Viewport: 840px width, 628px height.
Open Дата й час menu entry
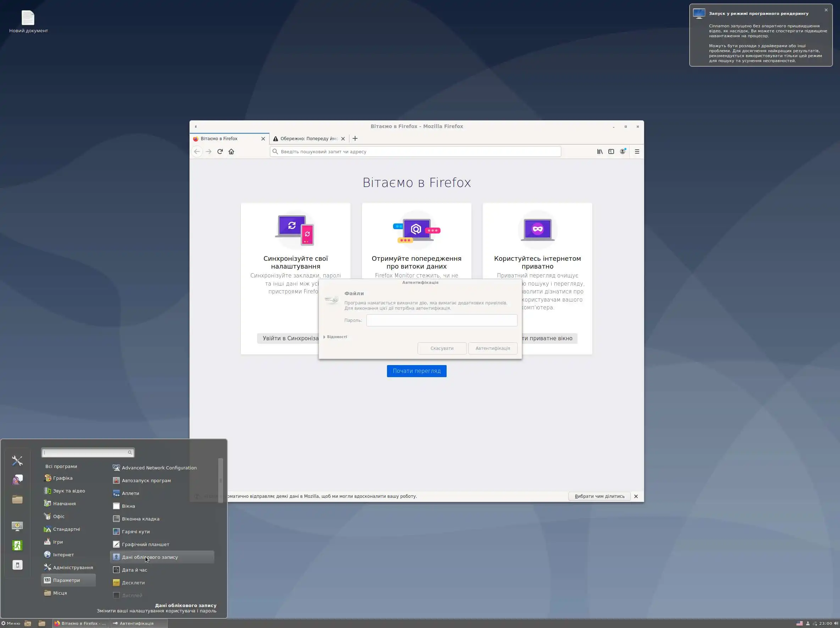[134, 570]
